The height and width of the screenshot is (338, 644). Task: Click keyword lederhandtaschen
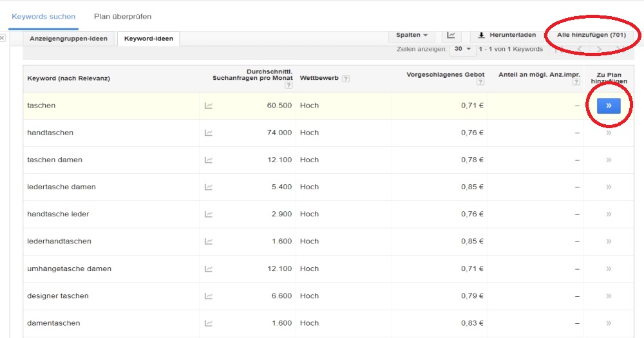pyautogui.click(x=59, y=241)
